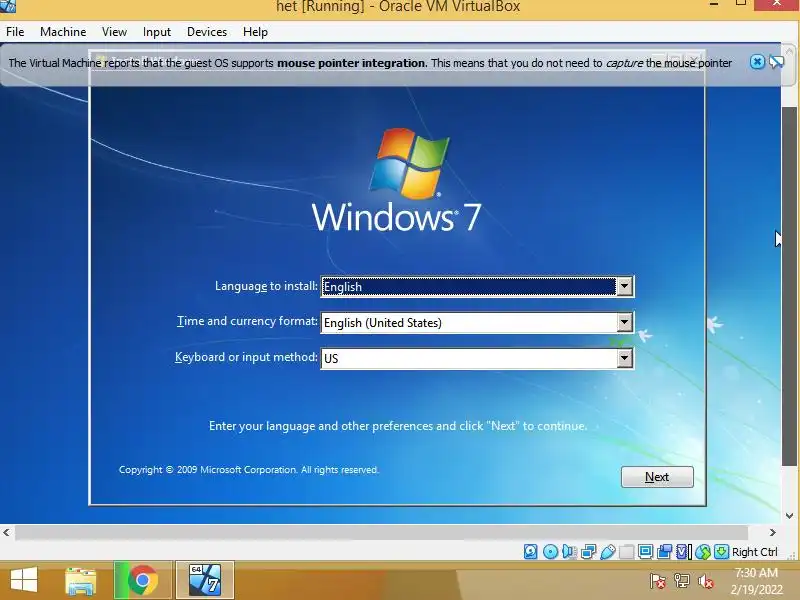The image size is (800, 600).
Task: Click the mouse integration status icon
Action: click(703, 552)
